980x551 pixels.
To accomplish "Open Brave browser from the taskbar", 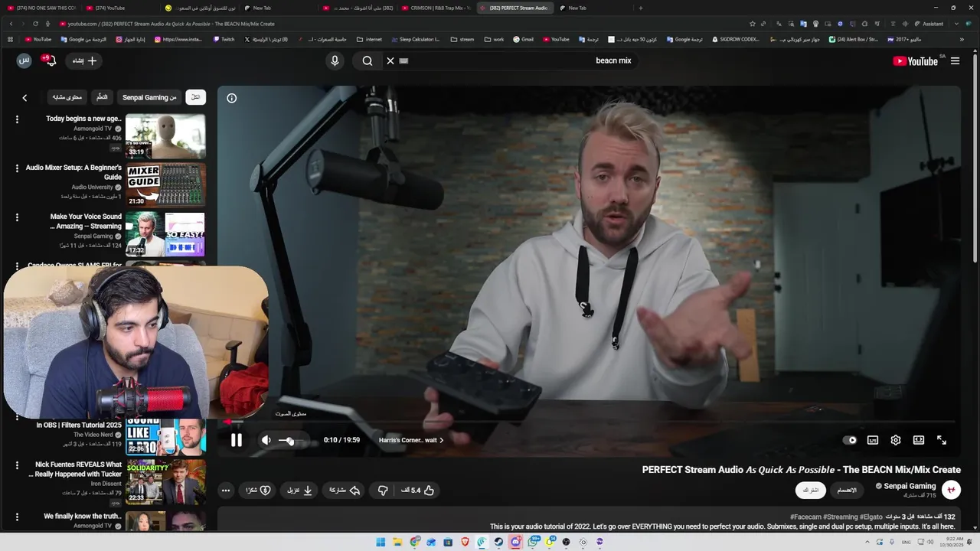I will tap(465, 542).
